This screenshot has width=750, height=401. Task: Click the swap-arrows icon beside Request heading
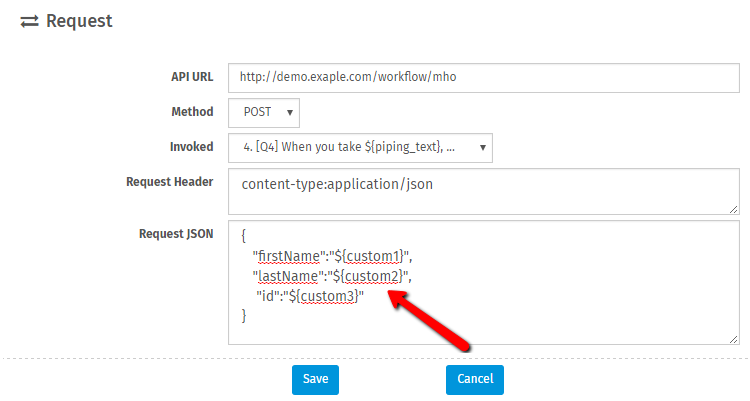29,20
